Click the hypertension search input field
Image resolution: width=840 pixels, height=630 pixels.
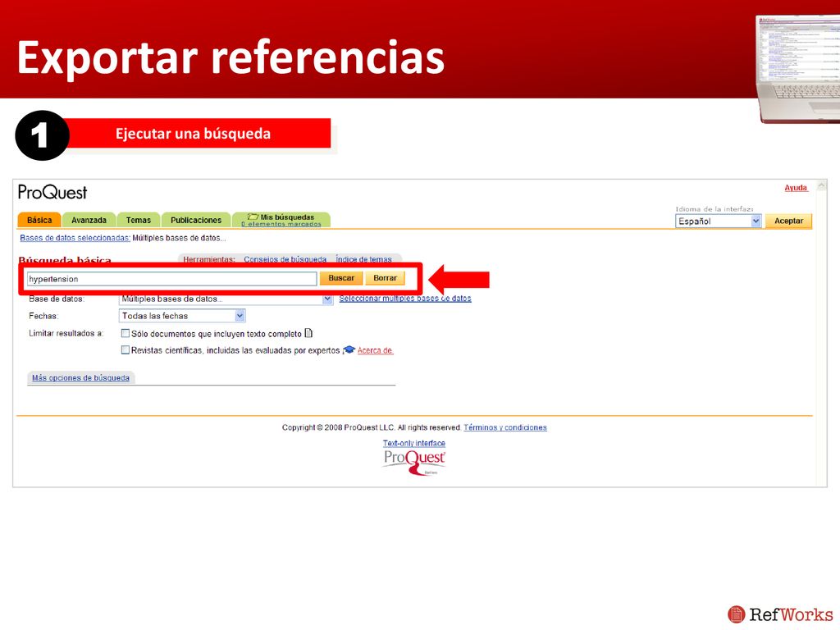click(172, 279)
